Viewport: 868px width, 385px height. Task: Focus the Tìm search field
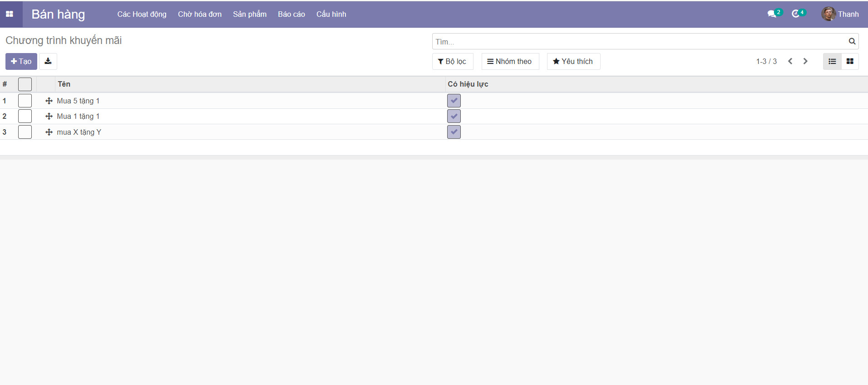pos(636,41)
